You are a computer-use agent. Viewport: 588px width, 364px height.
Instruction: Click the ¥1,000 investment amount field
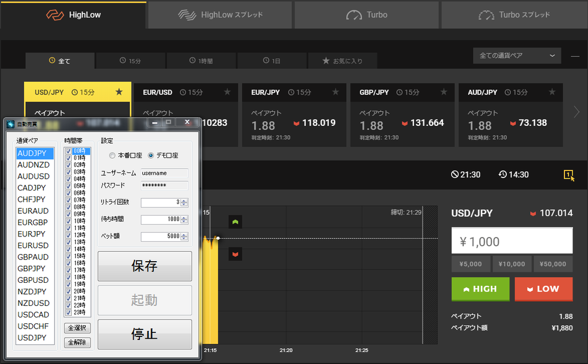[x=512, y=241]
